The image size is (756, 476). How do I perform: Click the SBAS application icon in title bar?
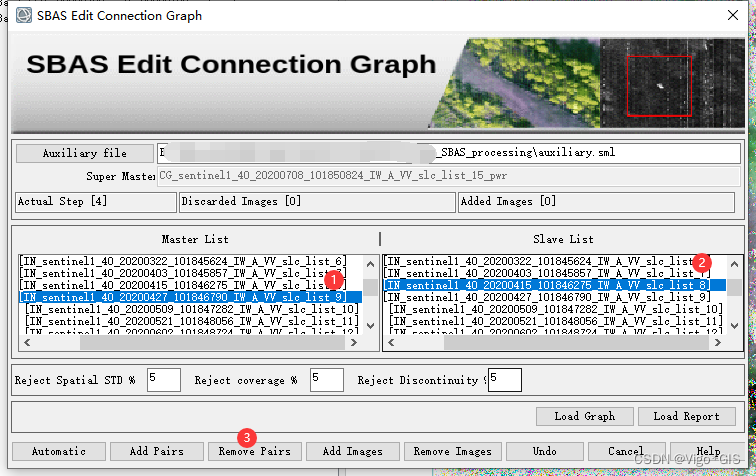(x=24, y=15)
